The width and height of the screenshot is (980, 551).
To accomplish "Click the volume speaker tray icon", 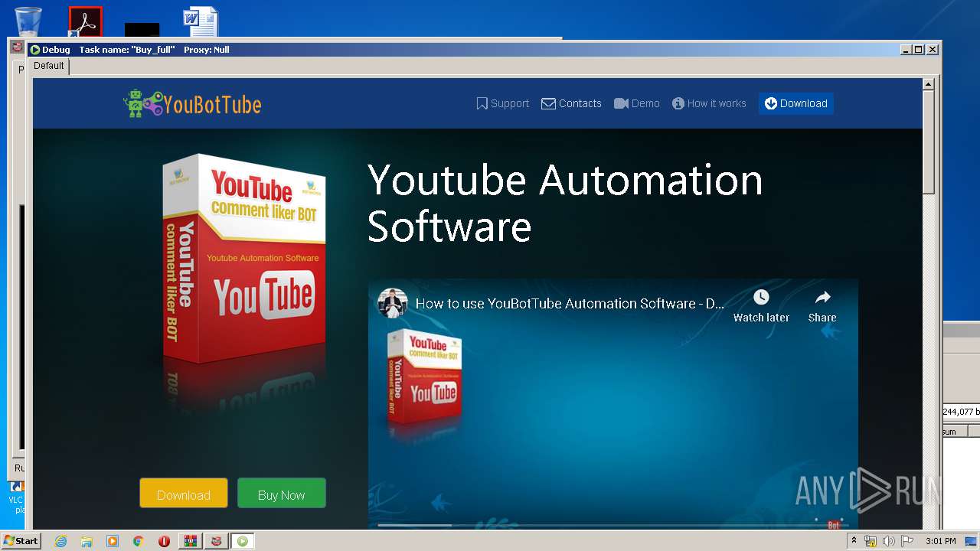I will 888,541.
